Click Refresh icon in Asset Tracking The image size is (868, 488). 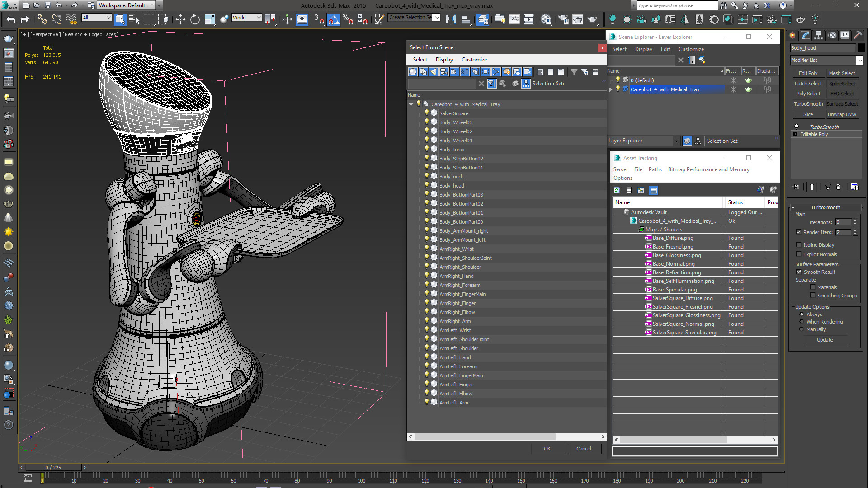pyautogui.click(x=617, y=190)
